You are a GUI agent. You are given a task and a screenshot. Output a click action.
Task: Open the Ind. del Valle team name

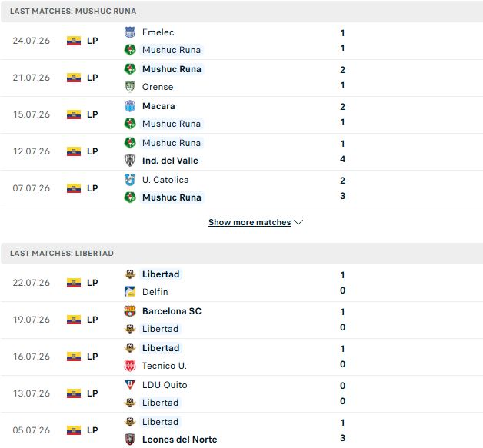tap(170, 161)
